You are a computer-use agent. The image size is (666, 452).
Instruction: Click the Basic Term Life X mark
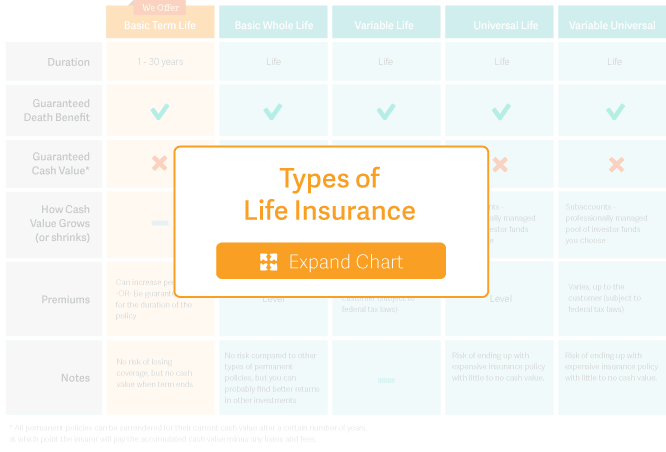click(x=160, y=163)
